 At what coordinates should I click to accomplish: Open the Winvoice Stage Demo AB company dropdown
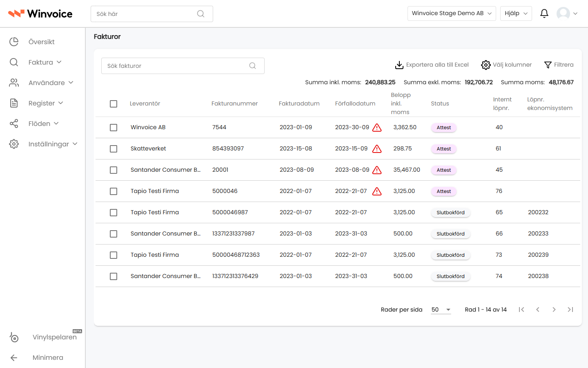pyautogui.click(x=452, y=13)
